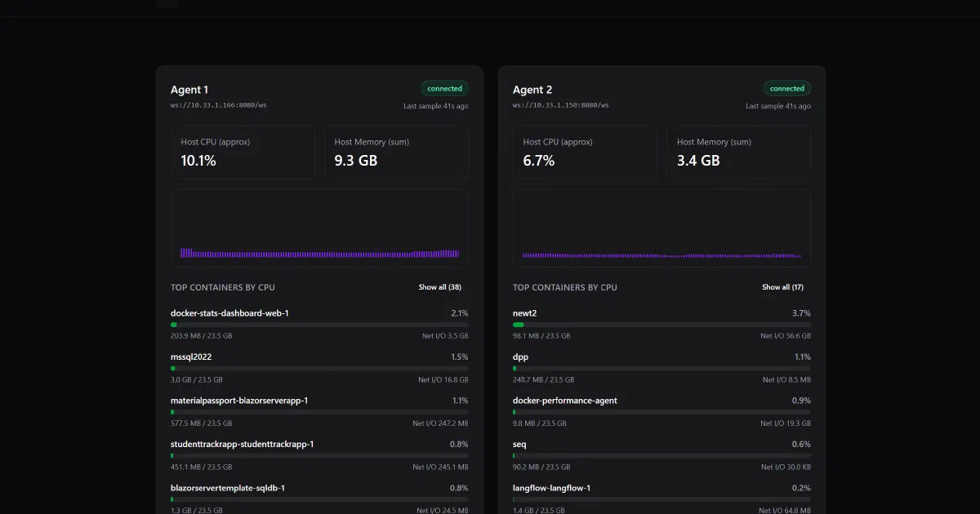This screenshot has width=980, height=514.
Task: Click the mssql2022 CPU usage bar
Action: (319, 368)
